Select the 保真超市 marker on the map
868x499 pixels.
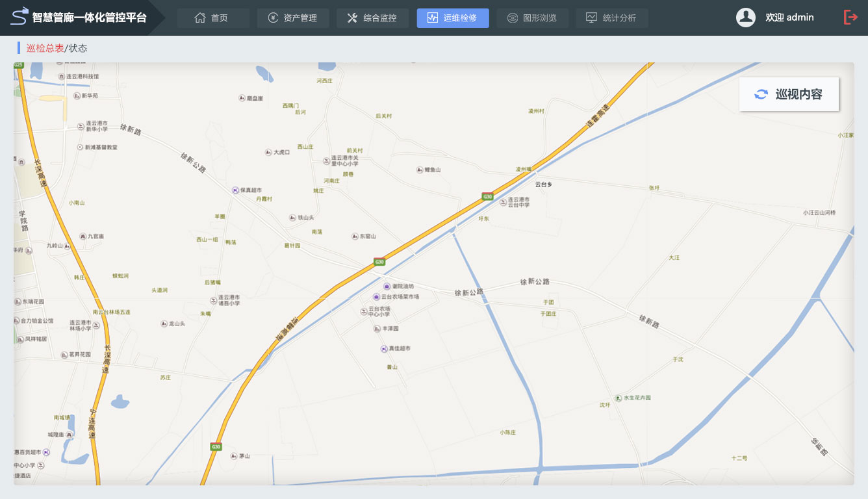(235, 190)
